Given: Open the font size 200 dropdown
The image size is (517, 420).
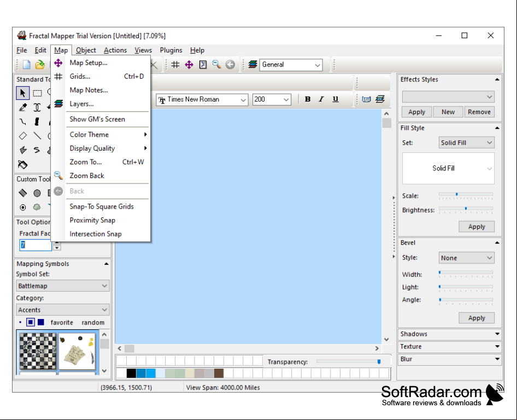Looking at the screenshot, I should [x=272, y=99].
